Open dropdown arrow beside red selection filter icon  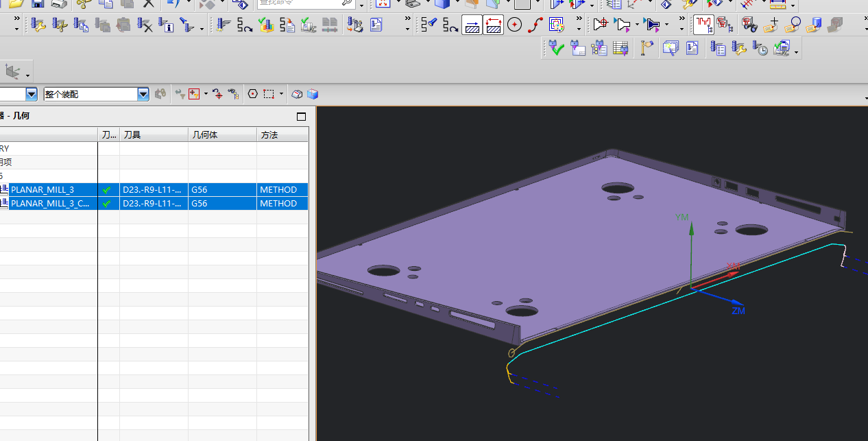206,94
